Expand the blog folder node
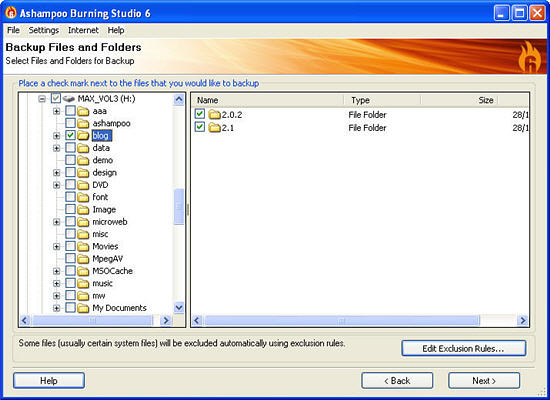This screenshot has height=400, width=550. point(56,136)
